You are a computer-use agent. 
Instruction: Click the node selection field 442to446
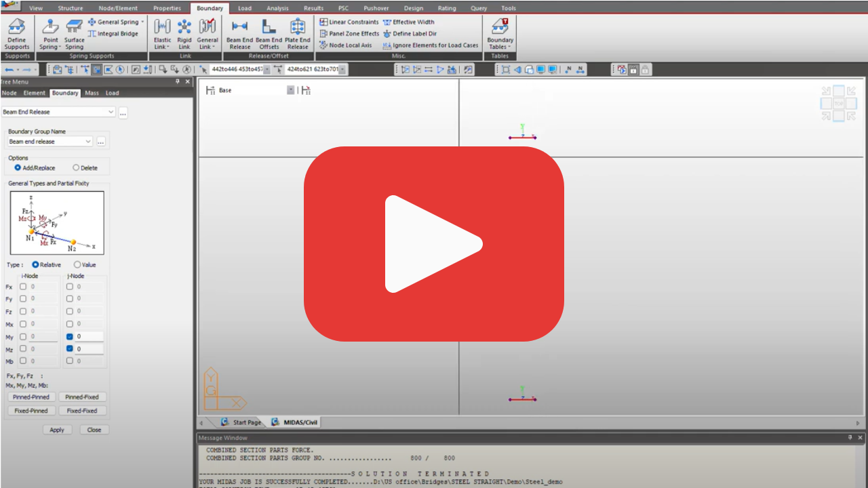click(237, 70)
